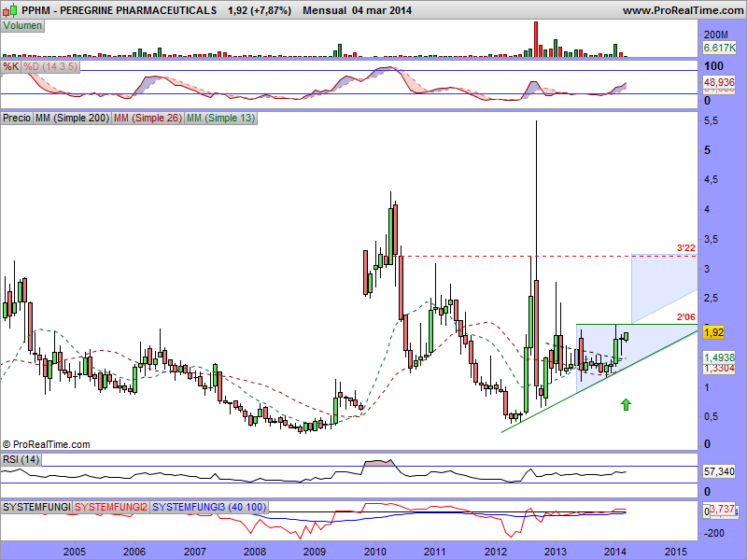
Task: Select the %D (14 3 5) label
Action: (50, 66)
